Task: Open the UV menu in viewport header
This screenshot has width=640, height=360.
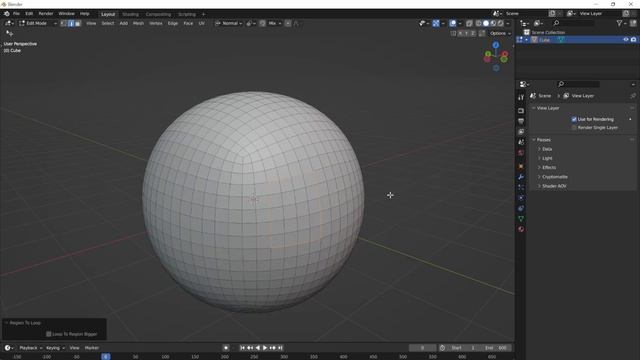Action: point(202,23)
